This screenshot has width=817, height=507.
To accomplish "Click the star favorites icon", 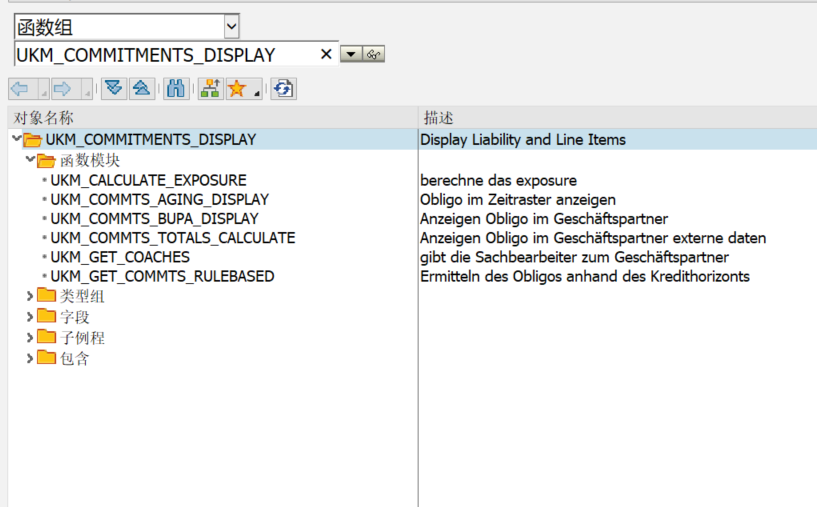I will 238,89.
